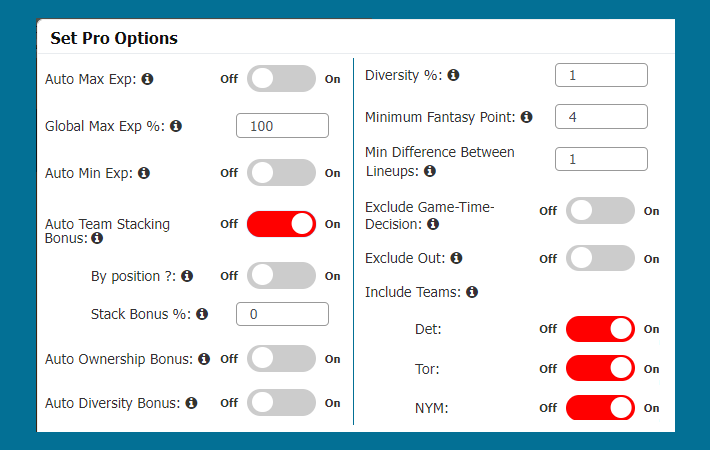Enable the Auto Diversity Bonus toggle

(x=281, y=402)
